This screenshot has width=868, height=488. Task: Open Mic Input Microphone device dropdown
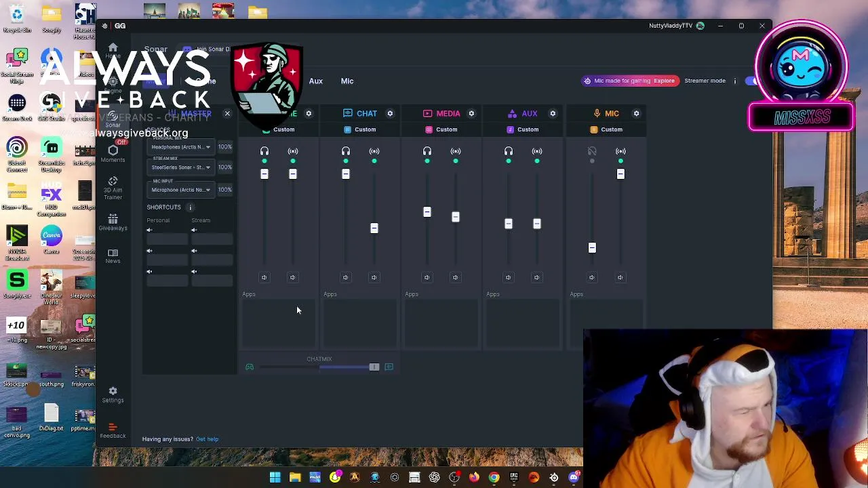pyautogui.click(x=180, y=190)
